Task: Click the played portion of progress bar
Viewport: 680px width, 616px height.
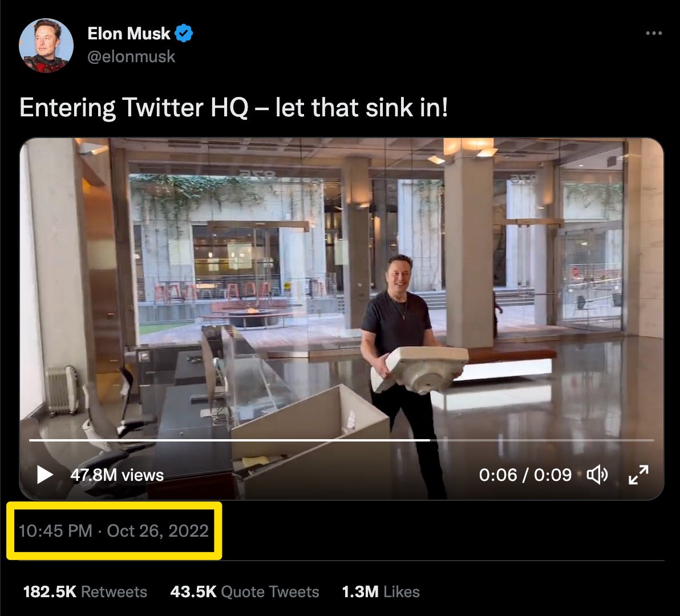Action: 229,440
